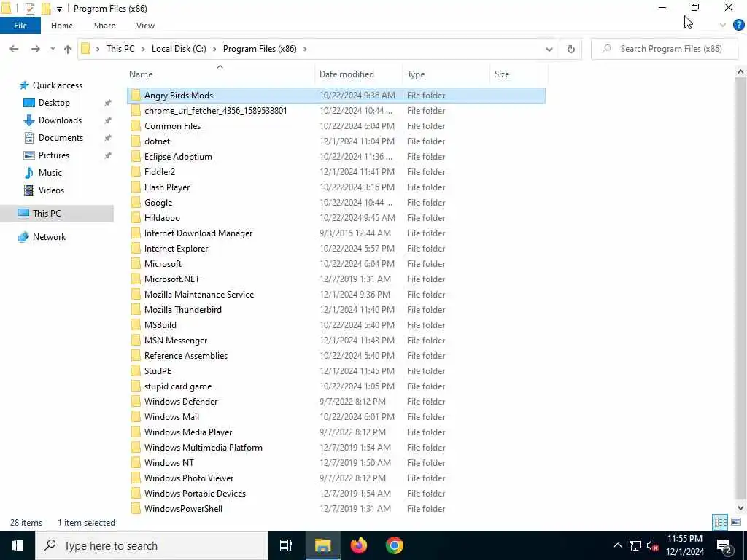Sort by the Size column header
The height and width of the screenshot is (560, 747).
click(x=519, y=74)
